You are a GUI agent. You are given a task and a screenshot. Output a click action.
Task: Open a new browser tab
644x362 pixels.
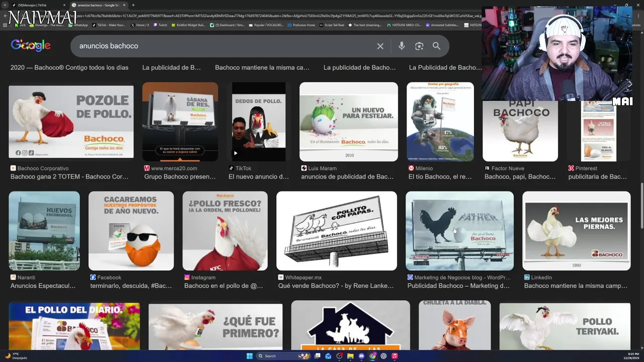(x=133, y=5)
